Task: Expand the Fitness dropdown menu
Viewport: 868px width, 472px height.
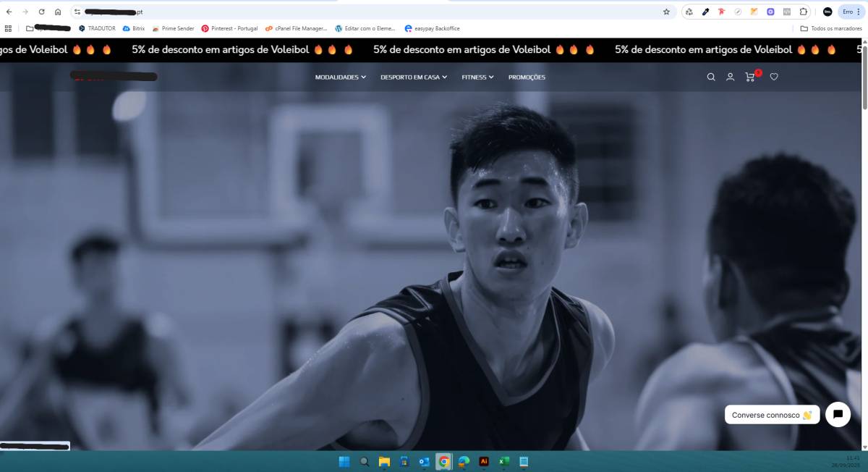Action: click(x=477, y=77)
